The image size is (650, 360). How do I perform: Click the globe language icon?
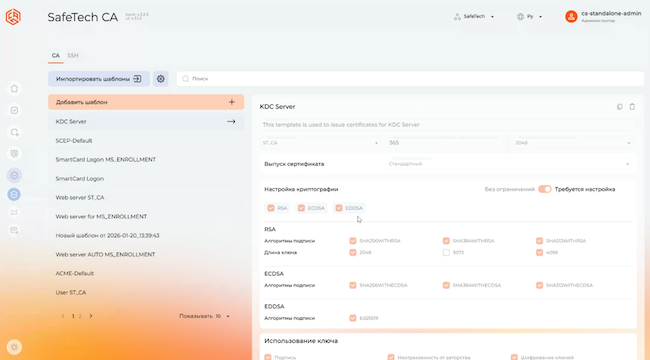click(520, 17)
